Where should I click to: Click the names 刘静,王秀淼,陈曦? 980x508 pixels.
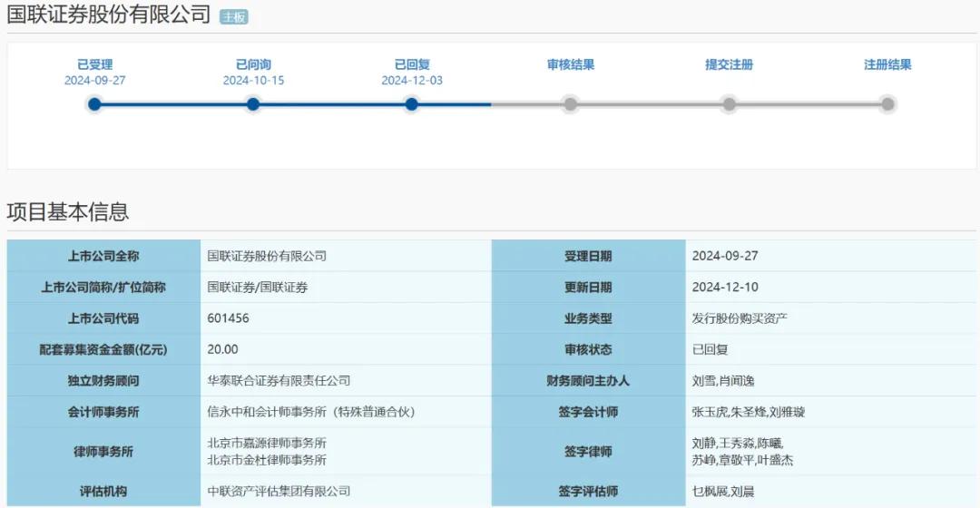738,444
